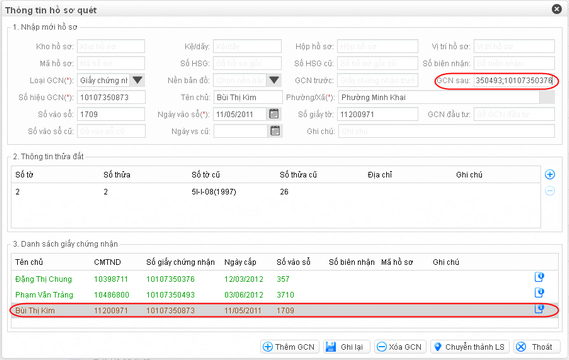Focus the Số vào sổ cũ field
Viewport: 569px width, 360px height.
point(111,131)
